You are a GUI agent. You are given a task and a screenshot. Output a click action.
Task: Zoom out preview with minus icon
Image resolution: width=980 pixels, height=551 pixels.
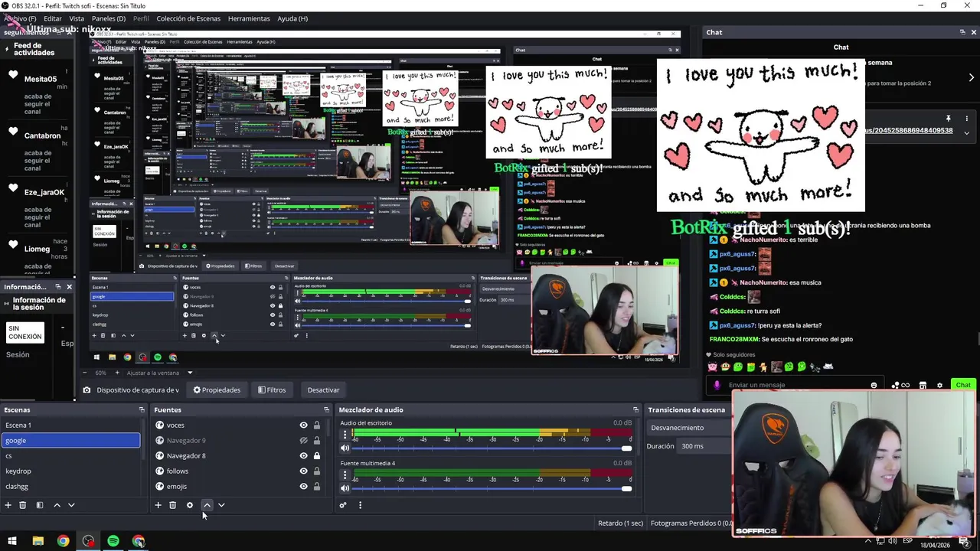[84, 373]
